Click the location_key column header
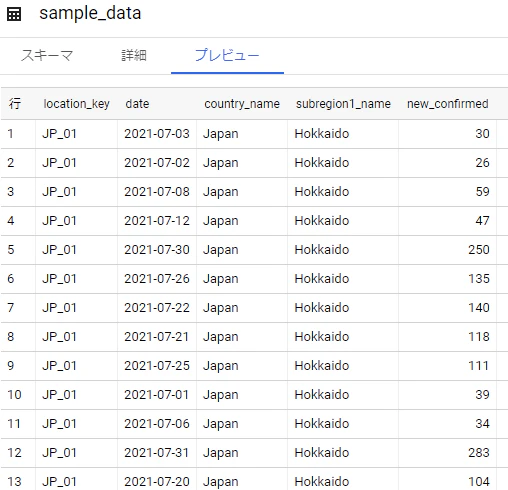The image size is (508, 490). [76, 104]
